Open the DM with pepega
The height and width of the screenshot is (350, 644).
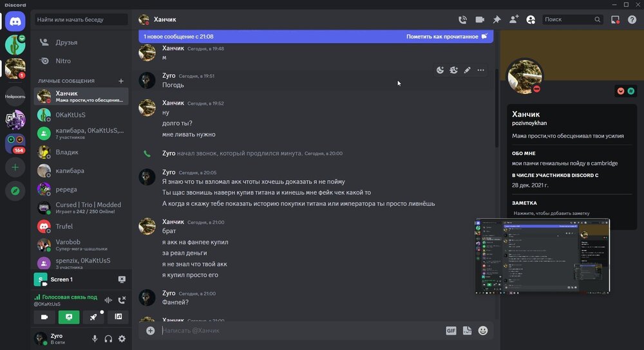81,189
